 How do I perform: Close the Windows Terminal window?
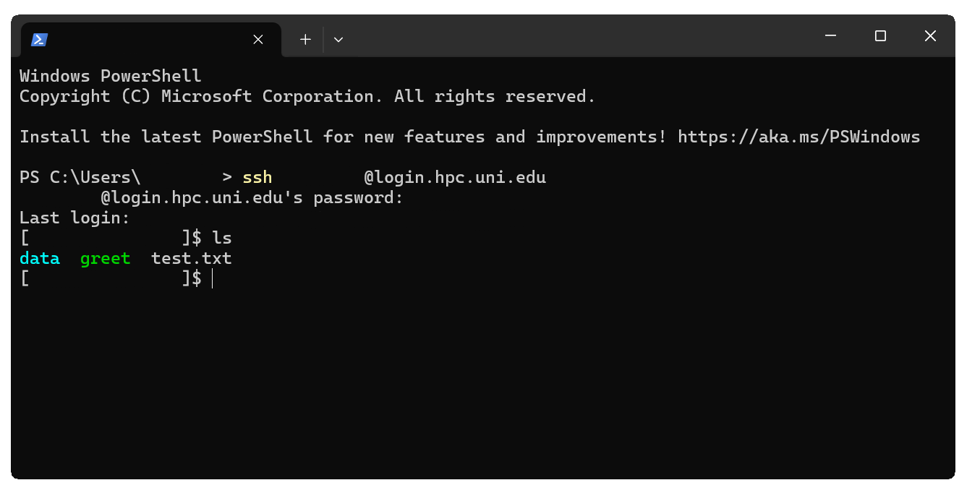point(930,36)
